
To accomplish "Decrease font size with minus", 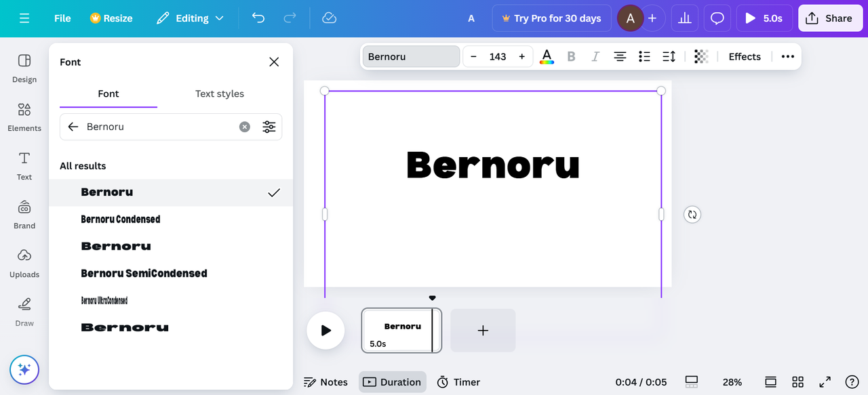I will pyautogui.click(x=473, y=56).
